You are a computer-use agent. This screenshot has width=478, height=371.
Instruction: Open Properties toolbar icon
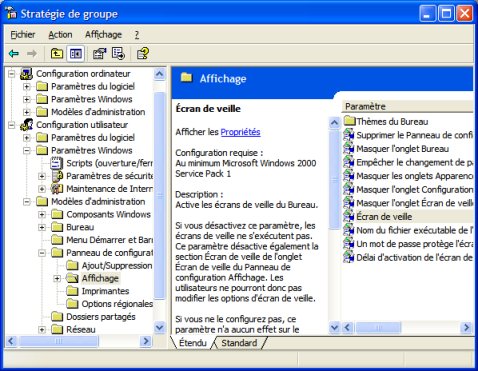(99, 53)
